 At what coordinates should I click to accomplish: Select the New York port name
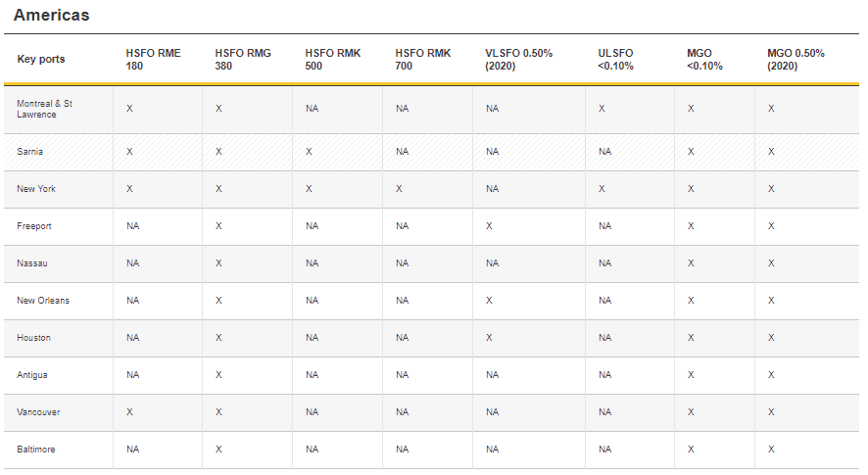click(36, 189)
